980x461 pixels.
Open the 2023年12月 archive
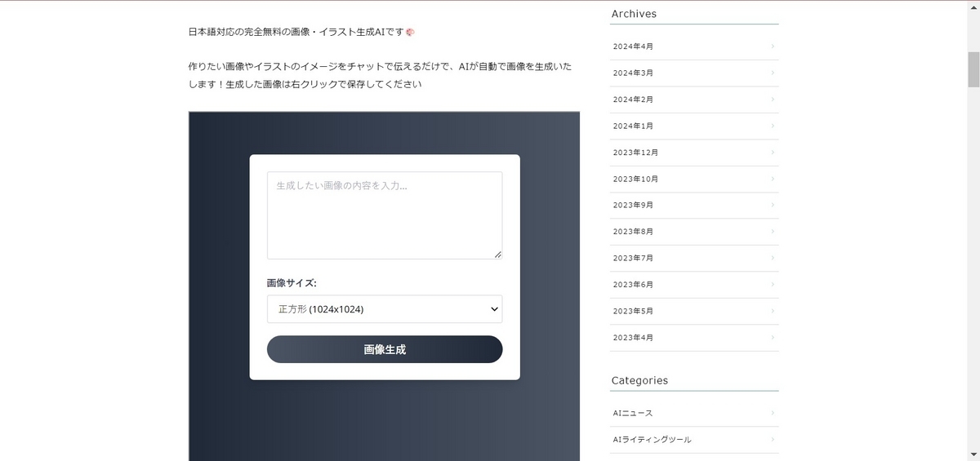[694, 153]
